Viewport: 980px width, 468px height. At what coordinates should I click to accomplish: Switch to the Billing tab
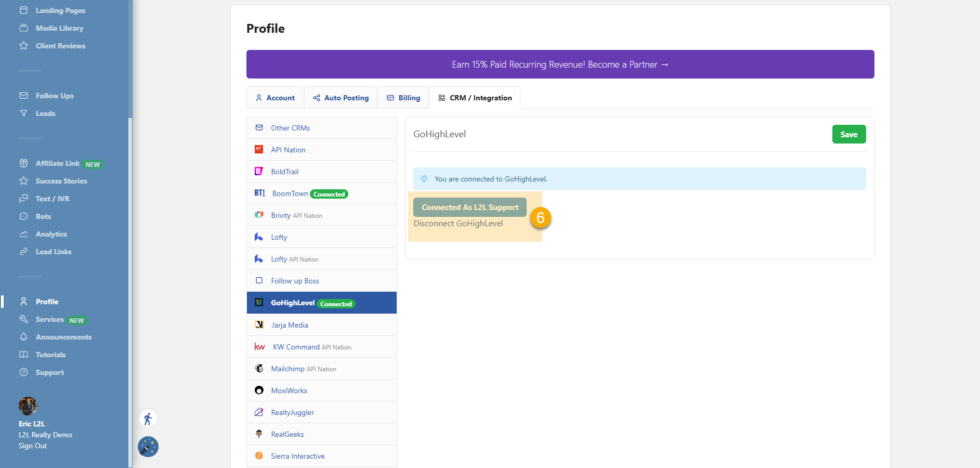tap(403, 98)
